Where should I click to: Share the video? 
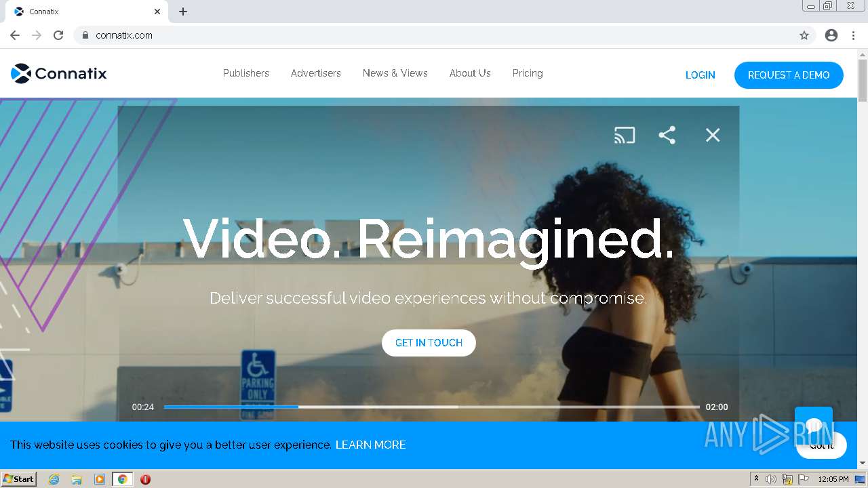coord(667,135)
